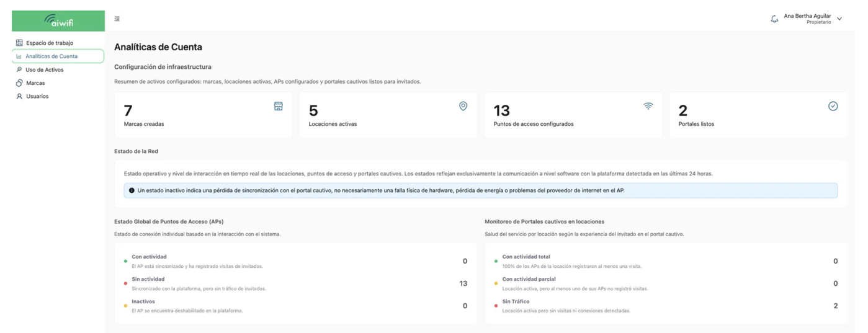
Task: Select the Marcas creadas value 7
Action: tap(128, 110)
